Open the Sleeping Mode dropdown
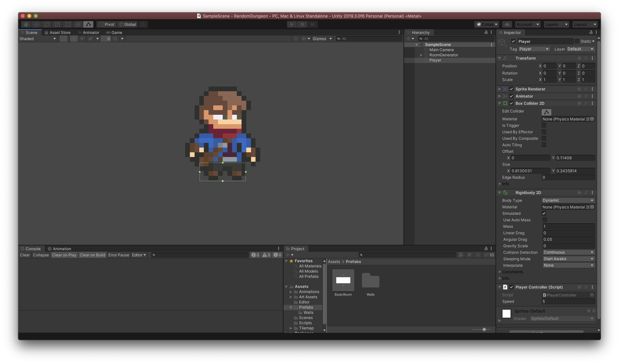Viewport: 619px width, 364px height. (569, 259)
